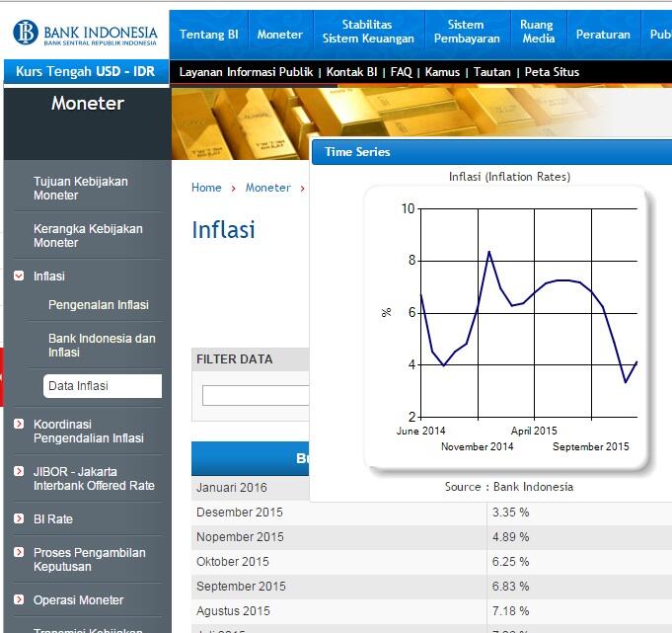Open Operasi Moneter sidebar item
This screenshot has width=672, height=633.
(78, 599)
